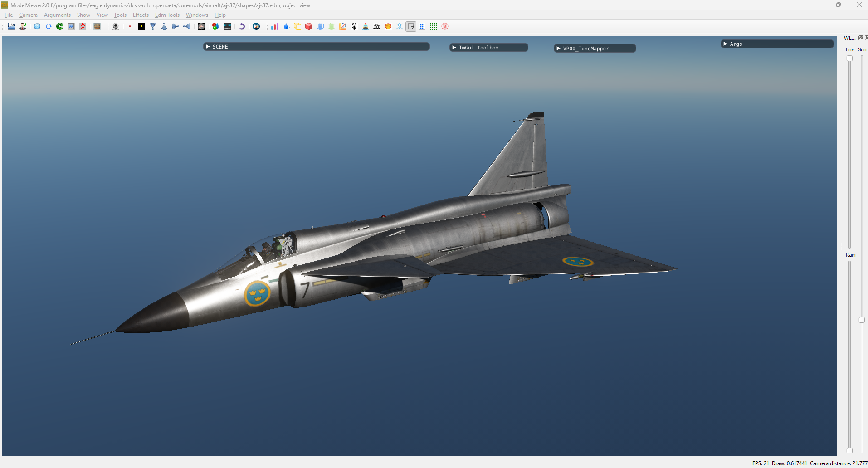Click the Draw: 0.617441 status text
The image size is (868, 468).
790,463
